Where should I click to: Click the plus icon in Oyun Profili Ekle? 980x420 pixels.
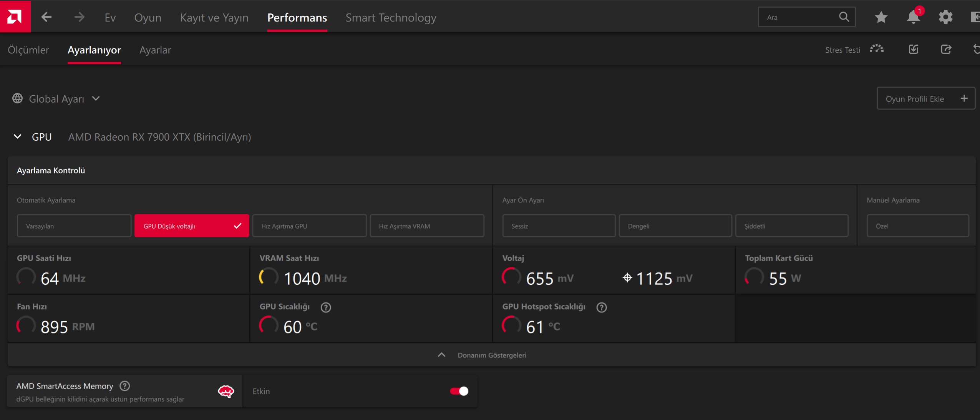[x=964, y=98]
